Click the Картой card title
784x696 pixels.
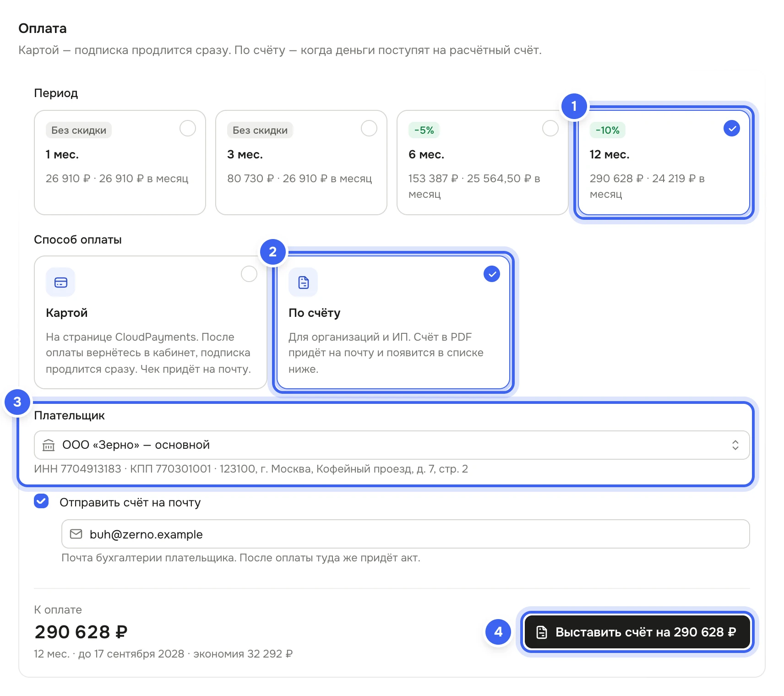tap(67, 313)
